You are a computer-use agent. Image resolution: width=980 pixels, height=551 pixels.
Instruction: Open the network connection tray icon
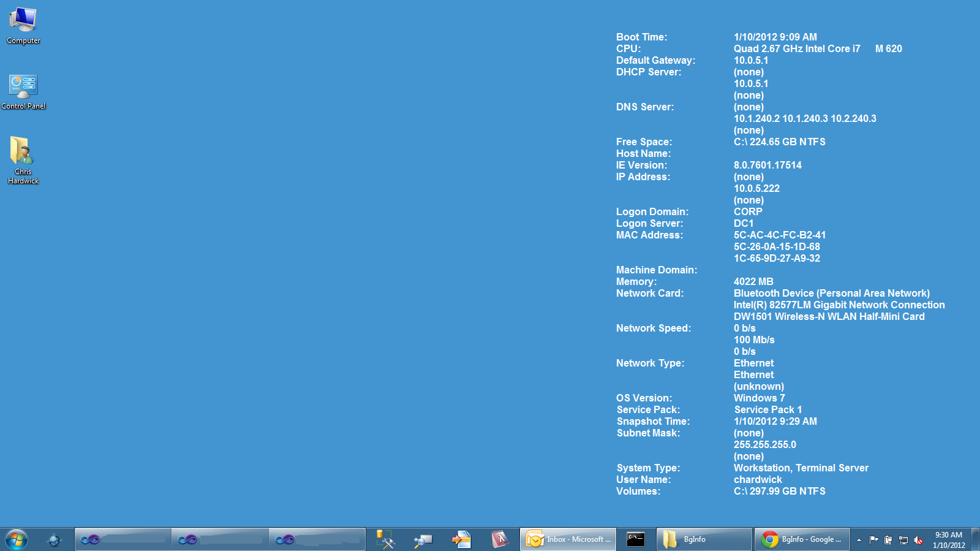[x=903, y=540]
